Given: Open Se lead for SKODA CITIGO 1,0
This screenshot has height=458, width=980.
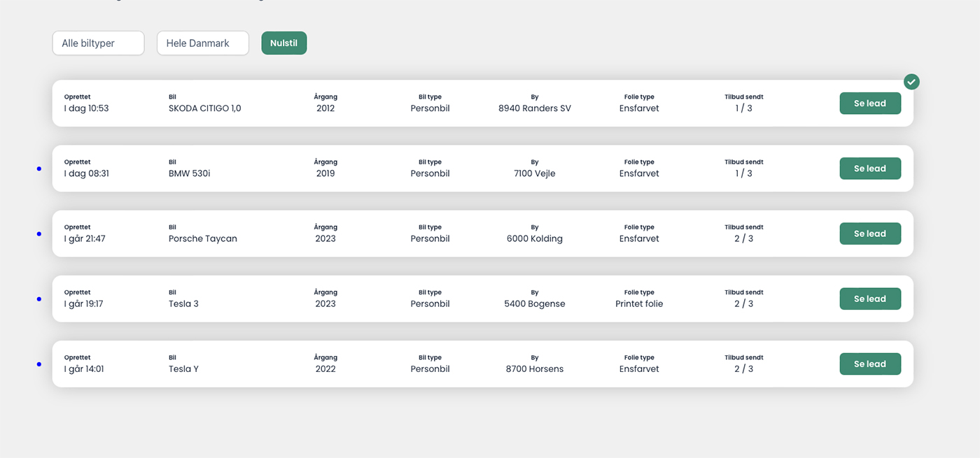Looking at the screenshot, I should tap(869, 103).
